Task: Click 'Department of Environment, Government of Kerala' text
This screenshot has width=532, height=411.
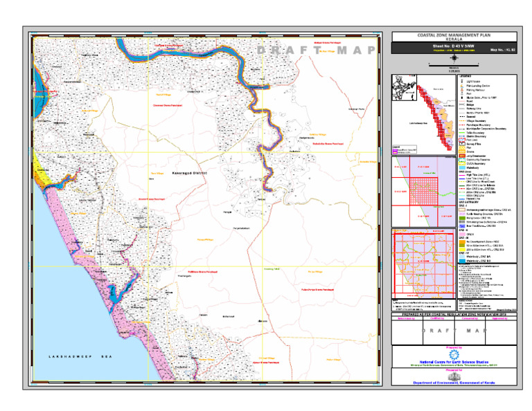Action: [454, 383]
